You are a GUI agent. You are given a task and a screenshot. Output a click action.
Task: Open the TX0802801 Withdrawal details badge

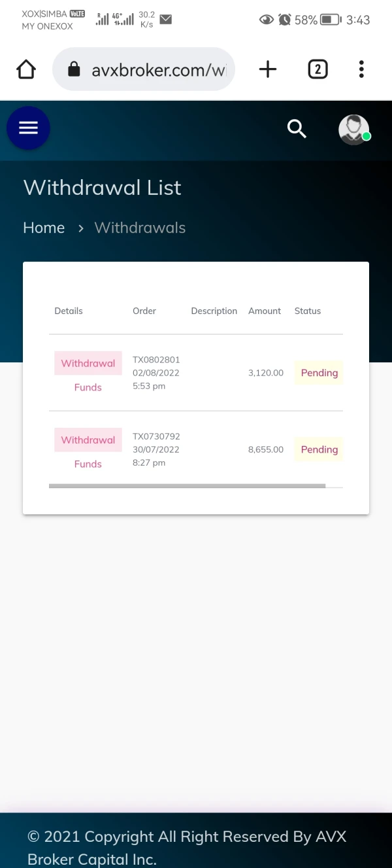click(88, 363)
